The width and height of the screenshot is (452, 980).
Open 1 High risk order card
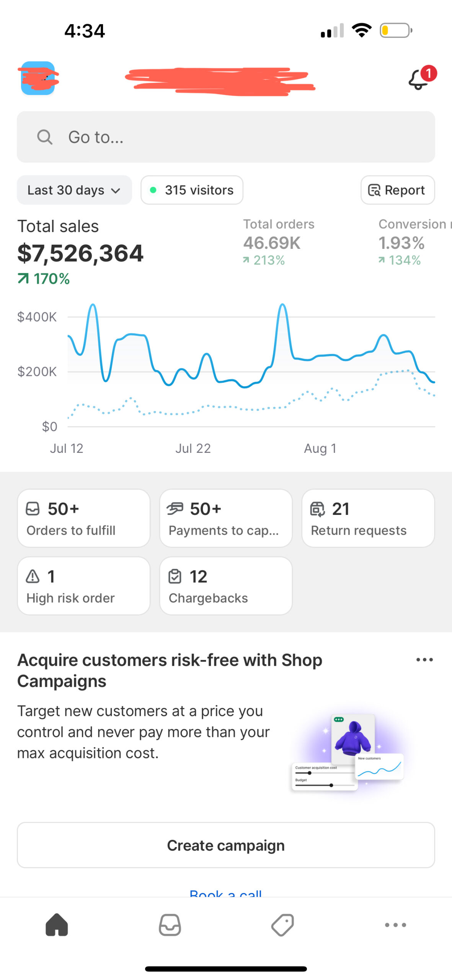coord(84,586)
